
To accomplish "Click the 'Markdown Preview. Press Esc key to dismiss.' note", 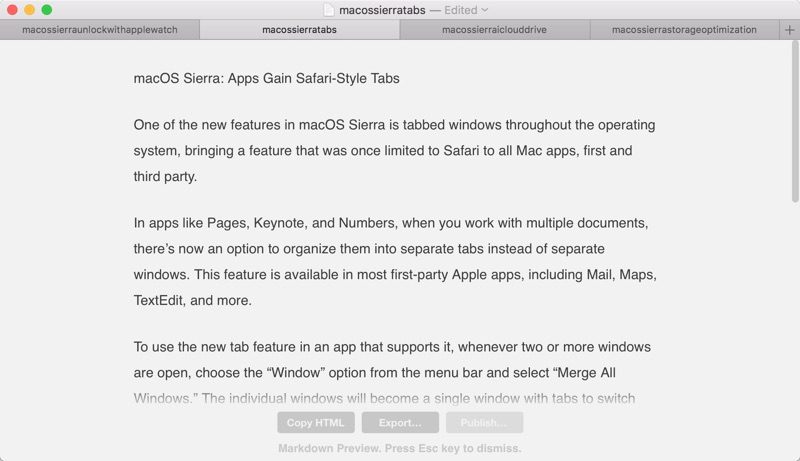I will pos(399,448).
